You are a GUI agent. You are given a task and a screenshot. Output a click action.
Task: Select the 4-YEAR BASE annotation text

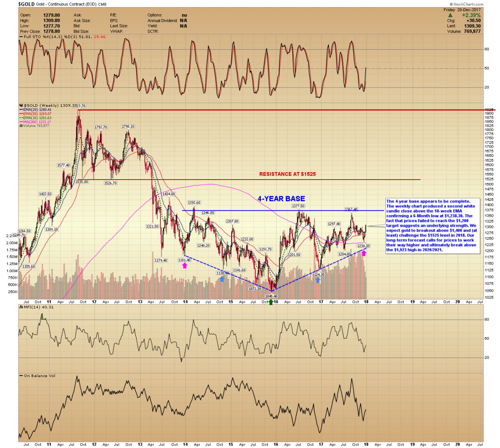coord(281,199)
